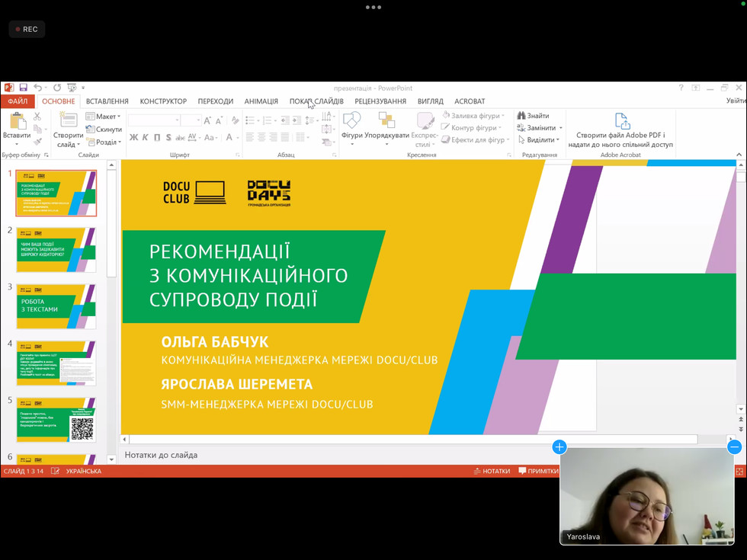This screenshot has height=560, width=747.
Task: Click the REC recording indicator
Action: coord(27,29)
